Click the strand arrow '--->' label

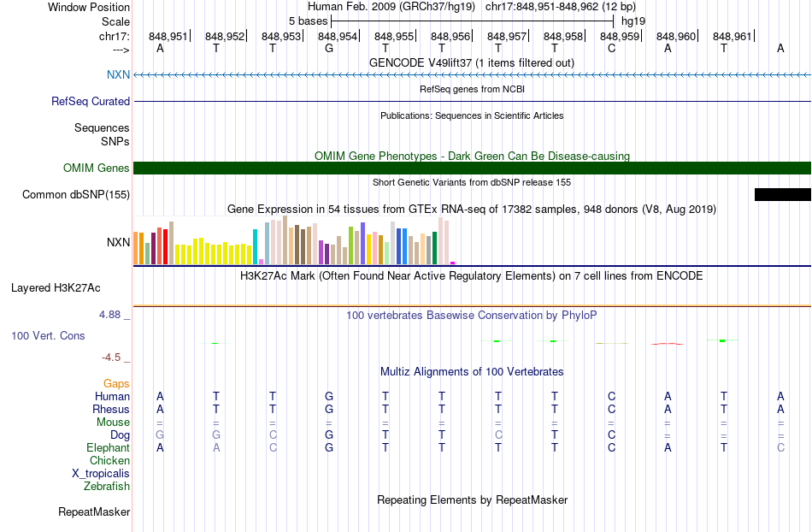coord(121,50)
